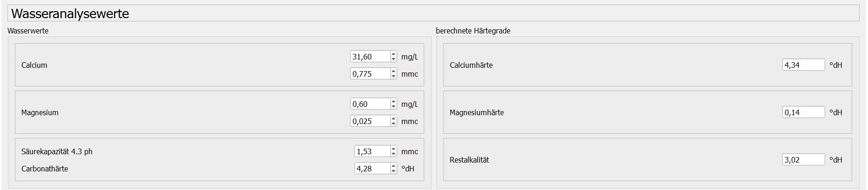Select the Carbonathärte °dH input field
The image size is (868, 190).
(372, 169)
